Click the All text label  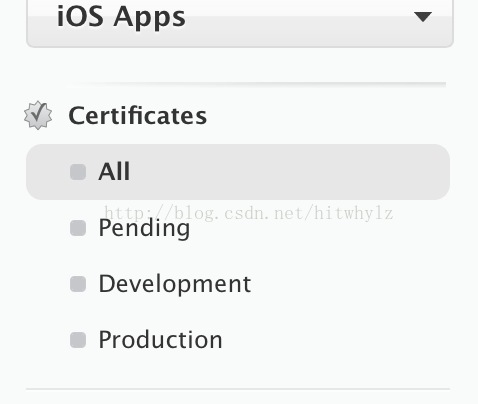114,172
